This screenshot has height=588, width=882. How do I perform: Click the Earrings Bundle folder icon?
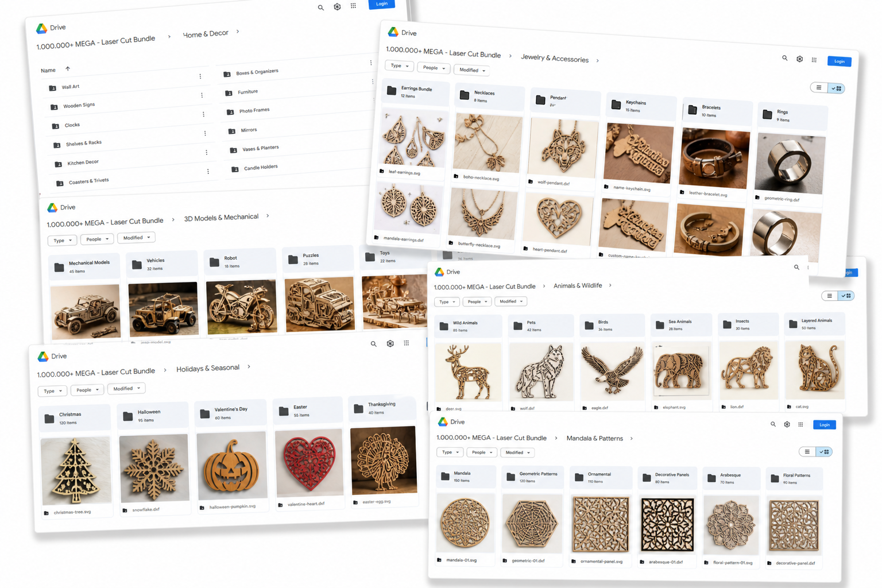pos(392,90)
